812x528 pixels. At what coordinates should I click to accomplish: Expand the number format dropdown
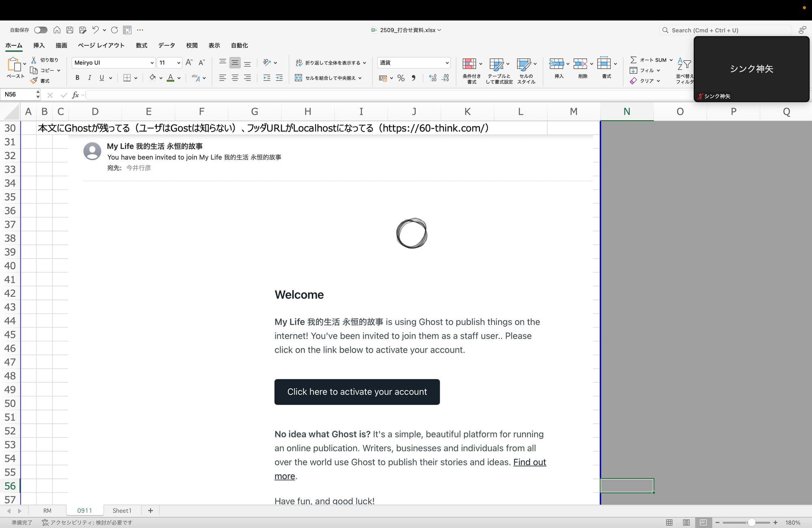click(447, 63)
